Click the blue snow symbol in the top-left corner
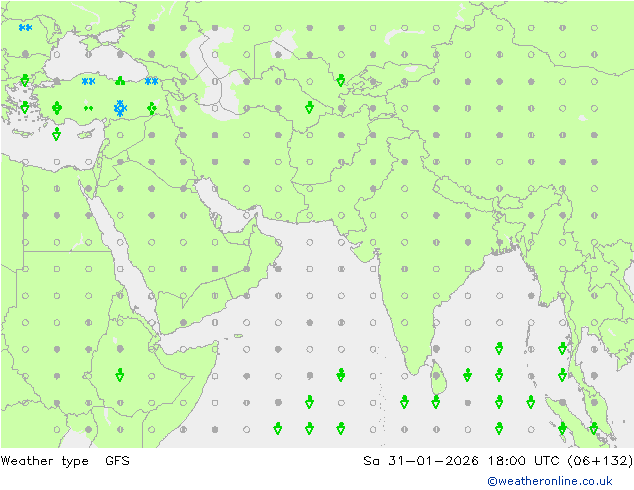 25,27
